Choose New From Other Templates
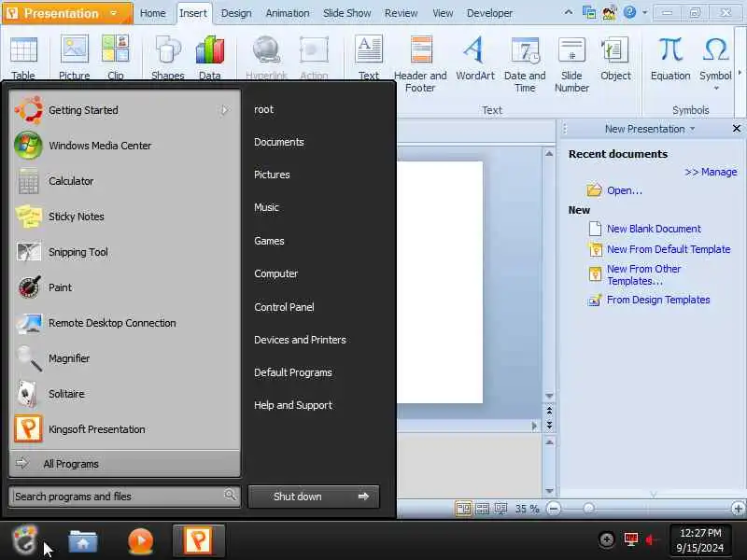 click(643, 274)
